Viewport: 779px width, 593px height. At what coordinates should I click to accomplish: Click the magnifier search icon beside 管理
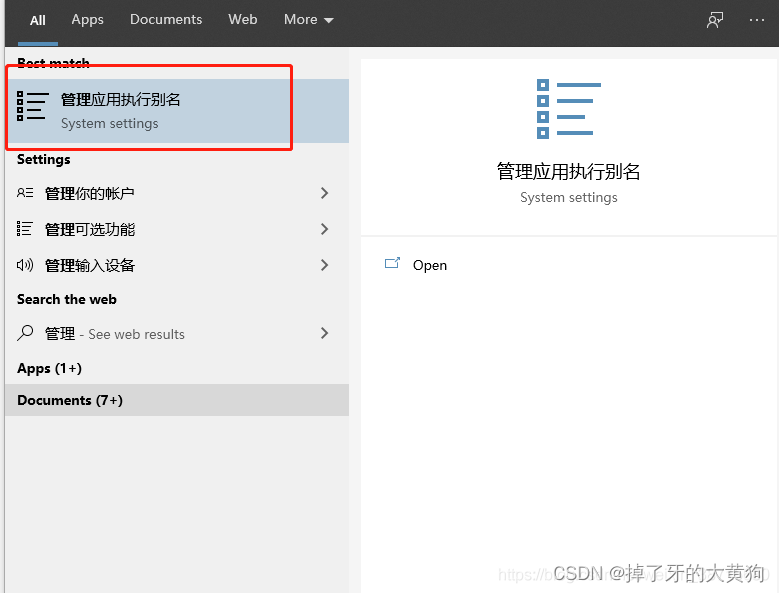25,333
